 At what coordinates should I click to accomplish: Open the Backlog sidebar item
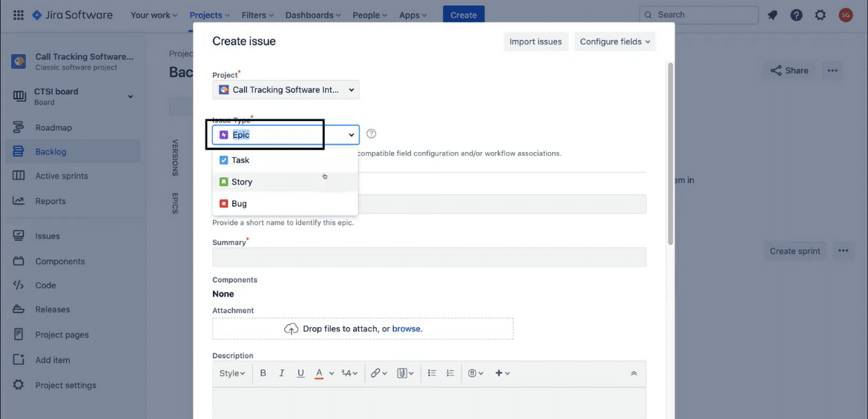[x=72, y=151]
